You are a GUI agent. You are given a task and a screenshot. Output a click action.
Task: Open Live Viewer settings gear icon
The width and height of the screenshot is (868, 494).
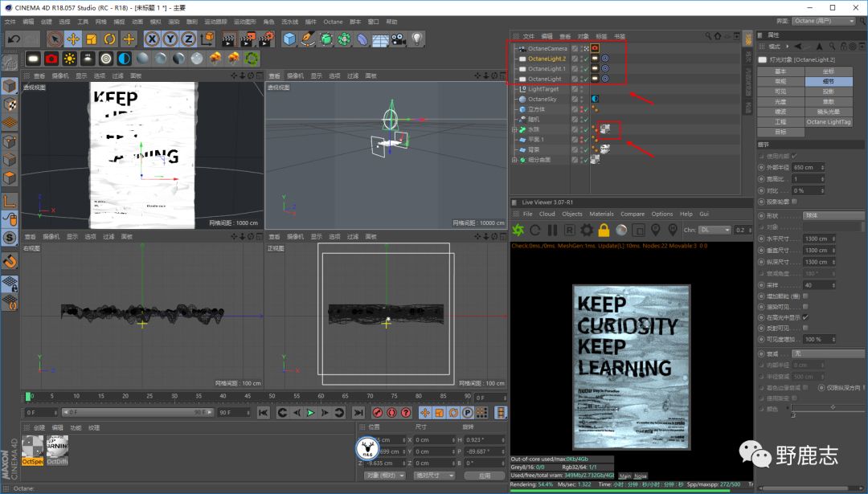[587, 230]
